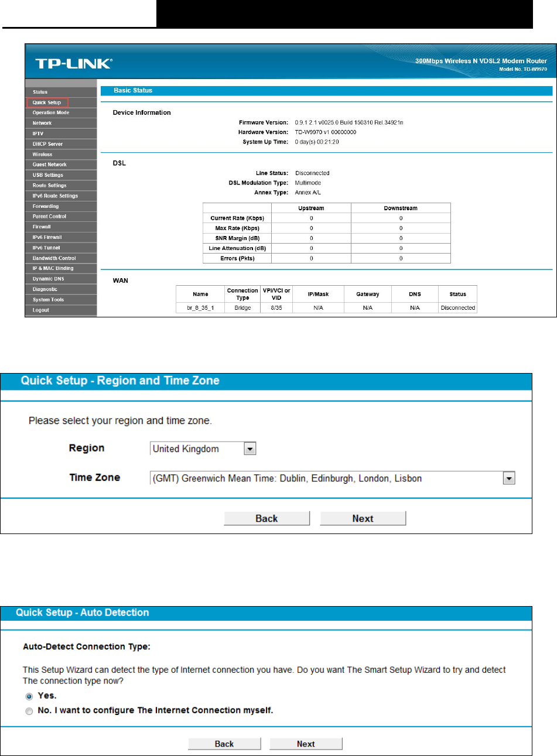Screen dimensions: 557x756
Task: Click Back in Region and Time Zone
Action: pos(266,518)
